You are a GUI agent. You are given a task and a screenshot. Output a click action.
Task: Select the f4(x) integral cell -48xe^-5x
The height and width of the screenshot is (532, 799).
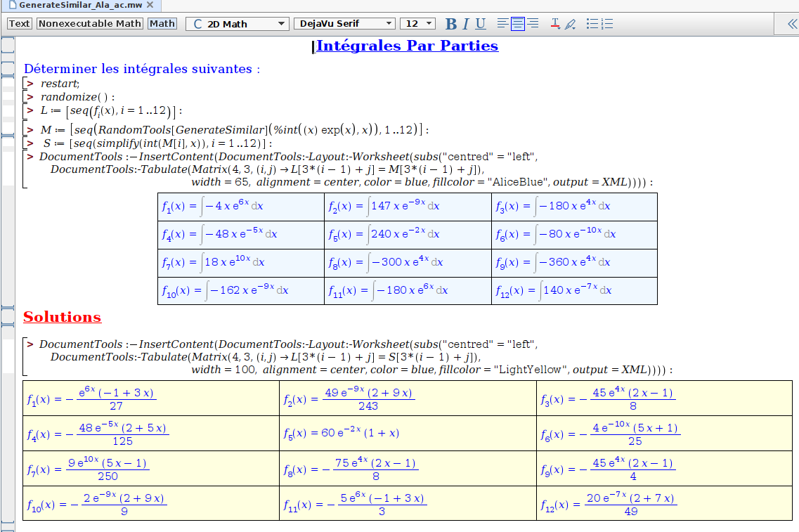coord(241,235)
